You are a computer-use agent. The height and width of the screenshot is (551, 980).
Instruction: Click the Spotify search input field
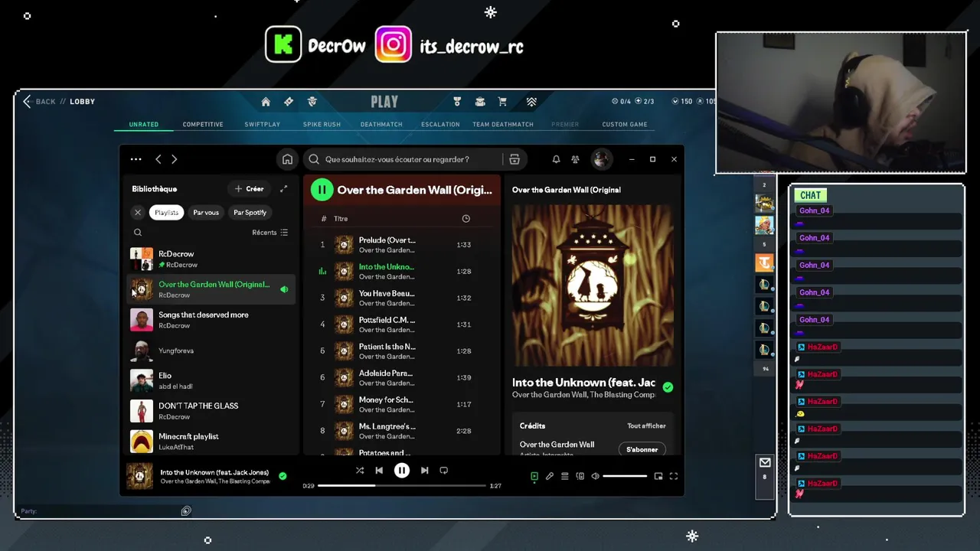tap(412, 159)
